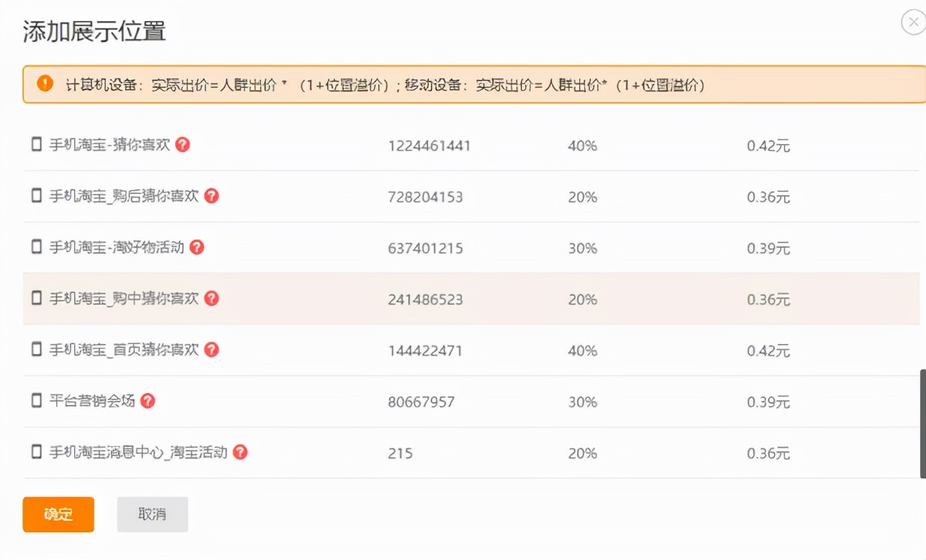Viewport: 926px width, 560px height.
Task: Open help icon beside 平台营销会场
Action: click(x=148, y=401)
